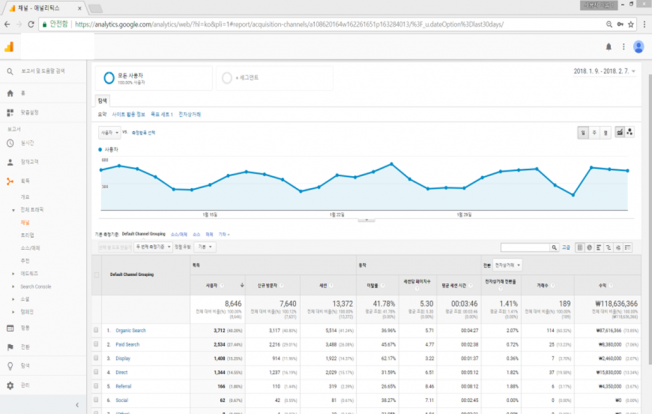Screen dimensions: 652x414
Task: Open Source/Medium item in sidebar
Action: point(30,248)
